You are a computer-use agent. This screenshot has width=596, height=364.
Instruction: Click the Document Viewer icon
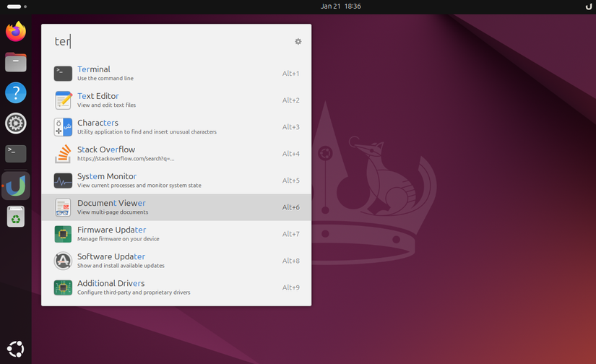click(x=63, y=207)
